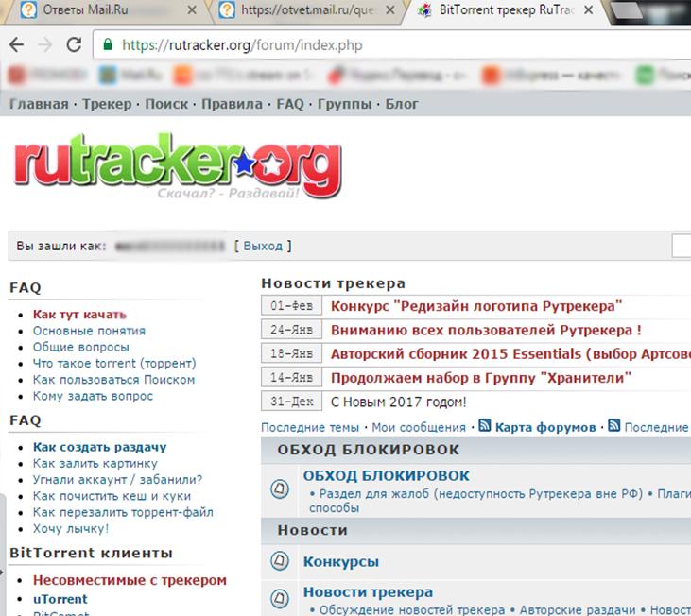Open Поиск in the top navigation

pos(166,104)
